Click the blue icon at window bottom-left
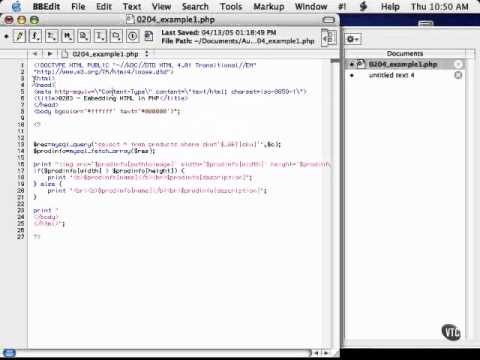This screenshot has width=480, height=360. tap(9, 353)
